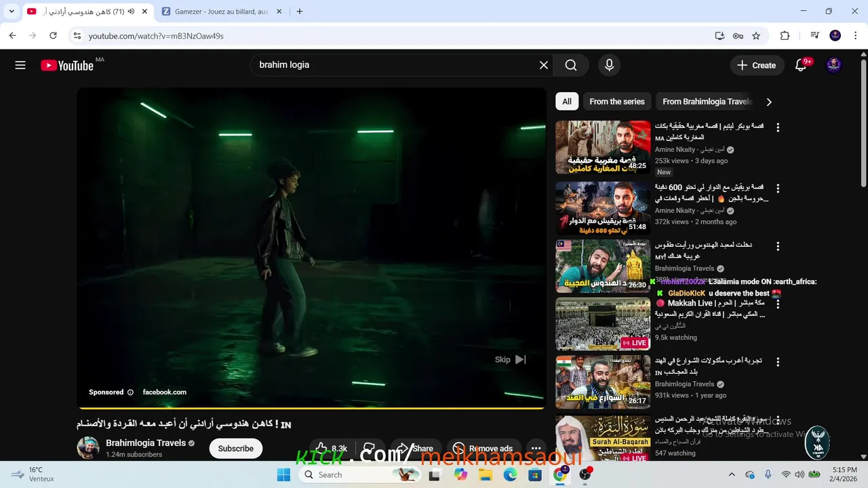
Task: Like the video (8.3k)
Action: (332, 449)
